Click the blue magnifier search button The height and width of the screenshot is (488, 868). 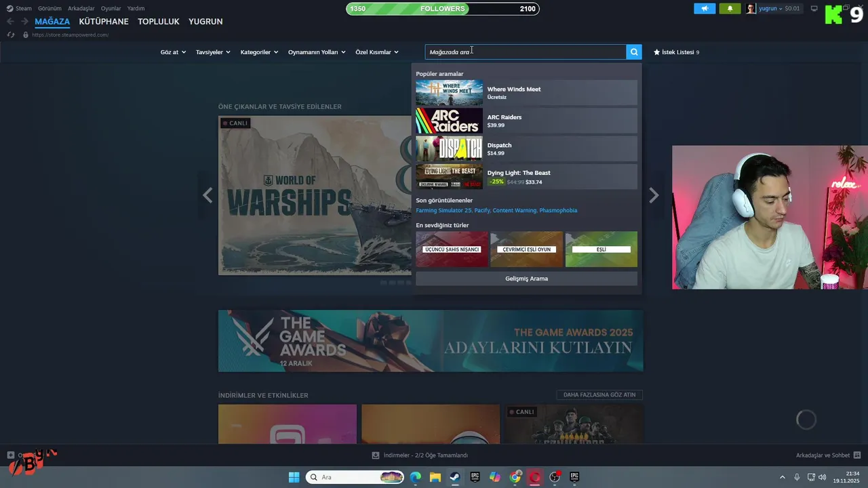coord(634,52)
